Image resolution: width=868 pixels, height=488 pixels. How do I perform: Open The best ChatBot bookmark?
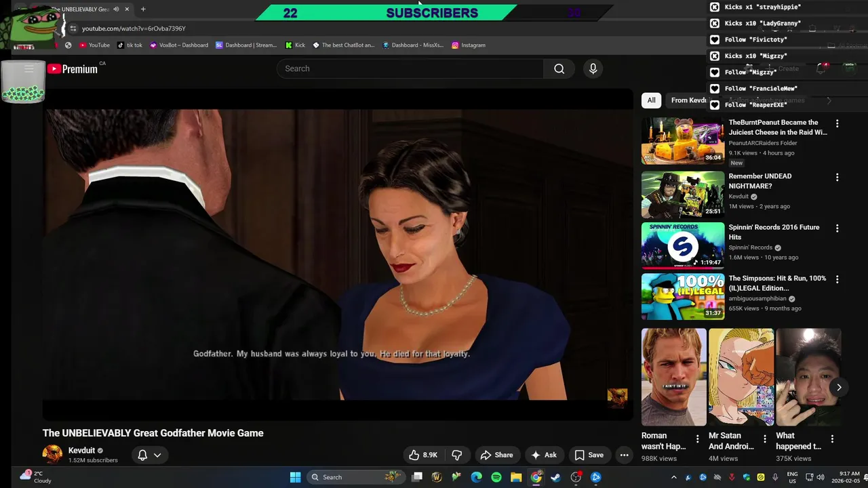[x=343, y=45]
